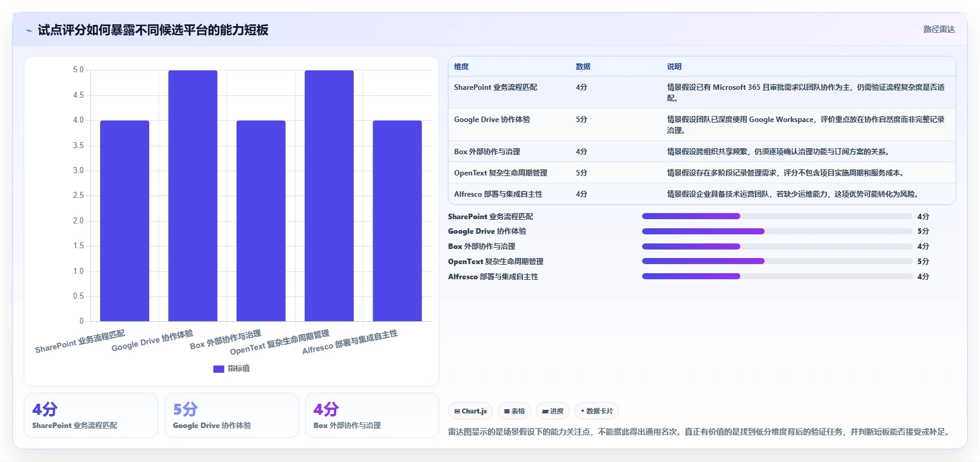The width and height of the screenshot is (980, 462).
Task: Click the Alfresco progress bar
Action: coord(777,276)
